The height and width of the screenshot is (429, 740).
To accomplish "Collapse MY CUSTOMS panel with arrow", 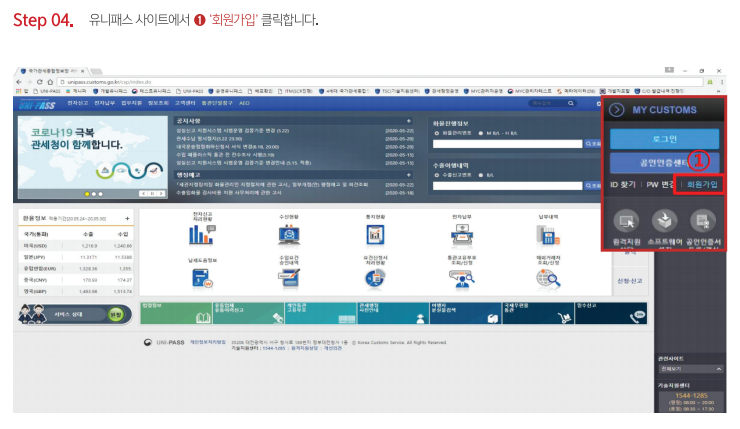I will (x=618, y=109).
